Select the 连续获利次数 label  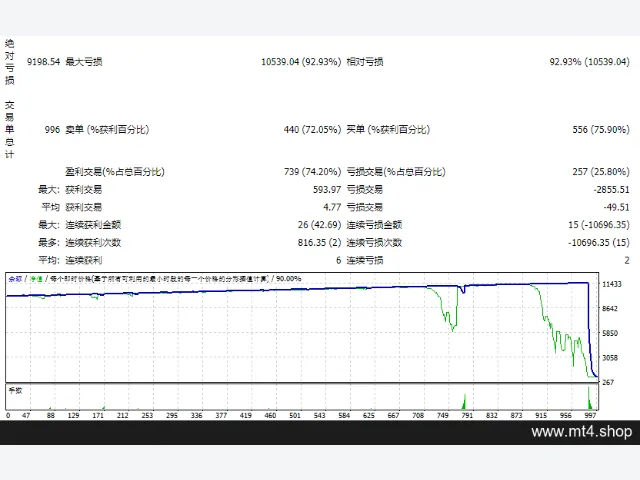pos(93,242)
